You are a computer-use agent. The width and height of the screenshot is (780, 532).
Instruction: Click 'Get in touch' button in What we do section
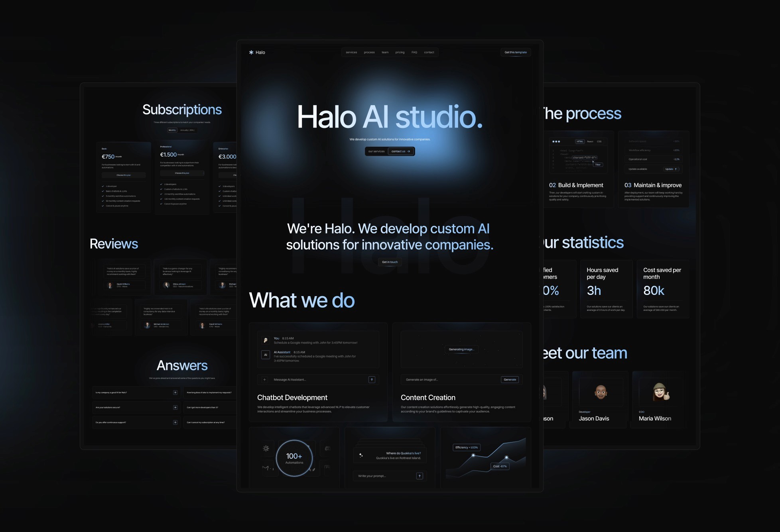[390, 262]
